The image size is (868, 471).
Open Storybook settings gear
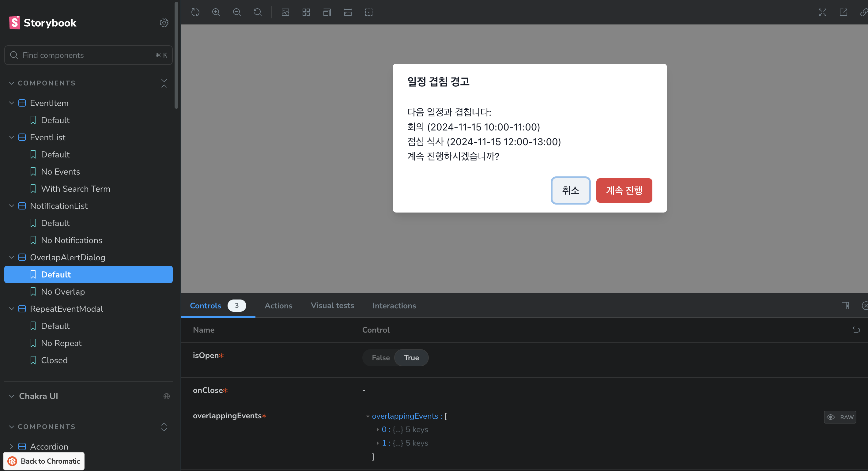pyautogui.click(x=164, y=23)
